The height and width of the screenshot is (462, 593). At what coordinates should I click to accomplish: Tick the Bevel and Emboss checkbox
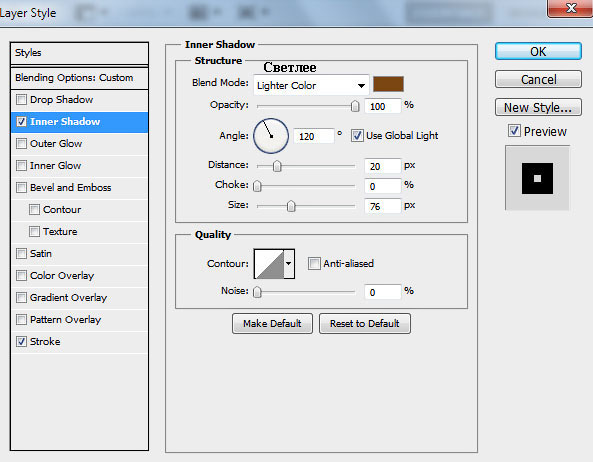click(22, 188)
